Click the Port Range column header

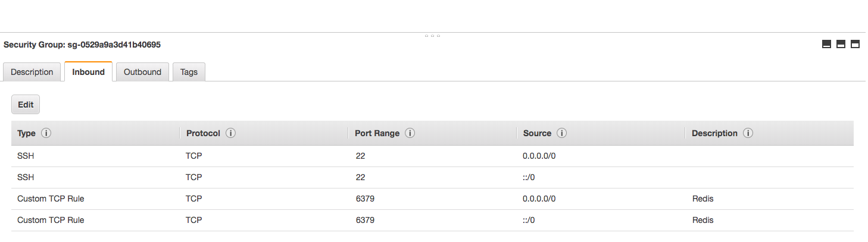pyautogui.click(x=377, y=133)
